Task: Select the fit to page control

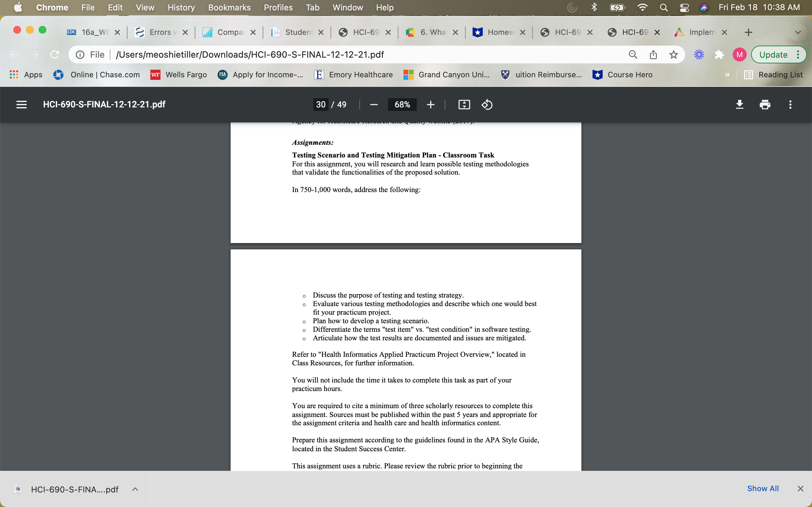Action: pos(463,104)
